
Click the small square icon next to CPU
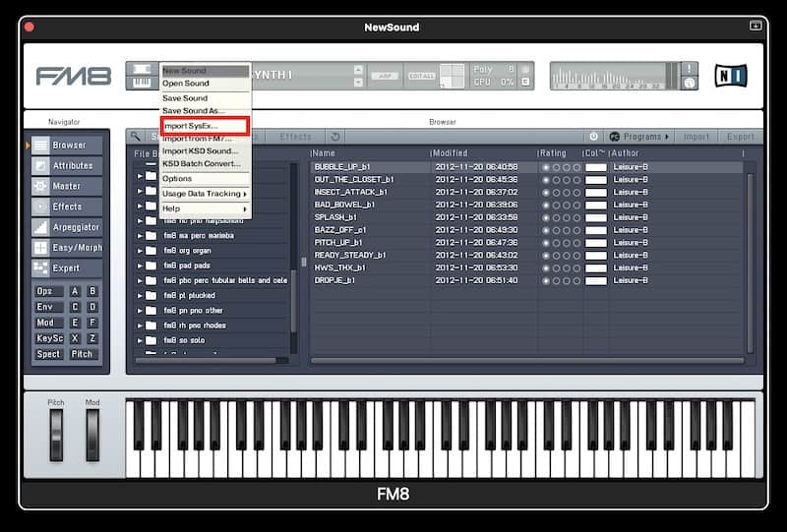pos(525,82)
